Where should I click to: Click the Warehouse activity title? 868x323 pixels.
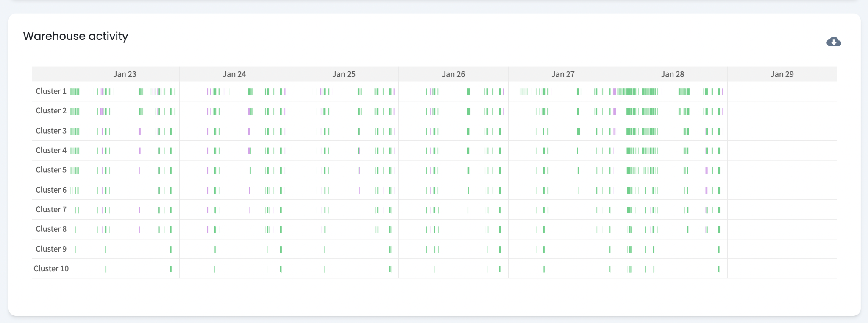click(75, 36)
